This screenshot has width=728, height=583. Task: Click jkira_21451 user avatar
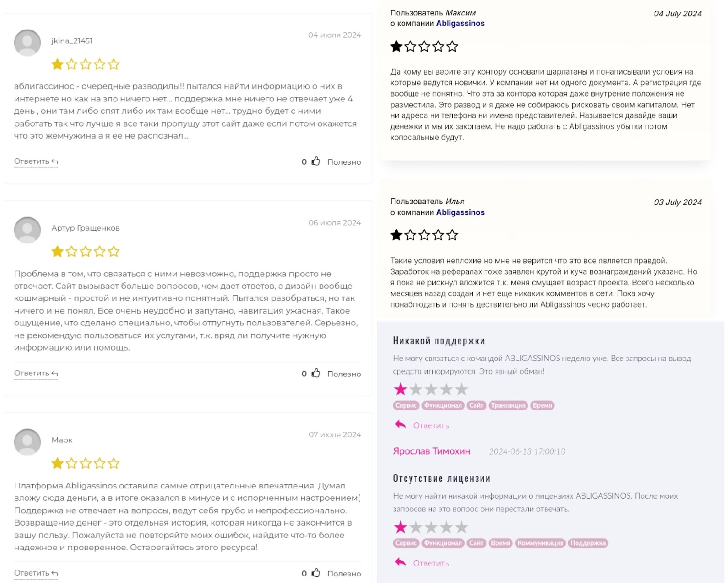tap(28, 43)
